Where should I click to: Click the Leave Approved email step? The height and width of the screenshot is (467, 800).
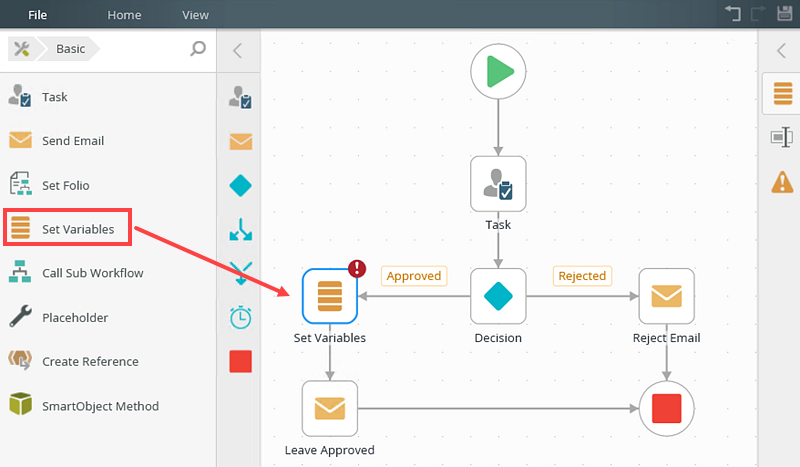330,408
